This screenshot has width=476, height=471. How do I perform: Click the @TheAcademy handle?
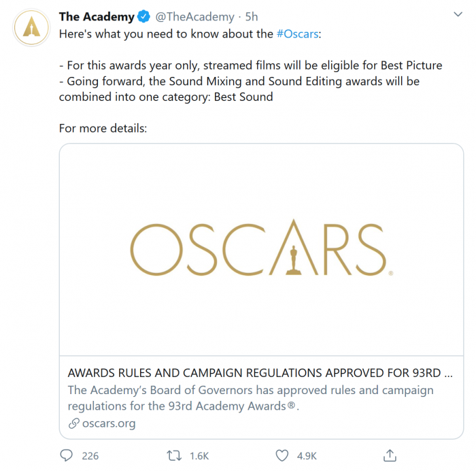click(195, 16)
